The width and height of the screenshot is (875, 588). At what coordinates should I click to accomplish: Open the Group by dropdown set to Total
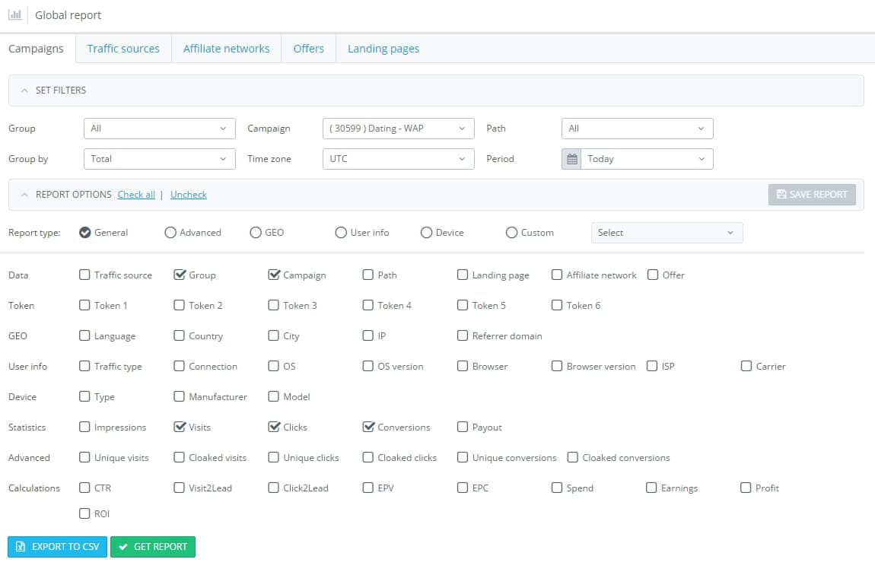click(160, 159)
